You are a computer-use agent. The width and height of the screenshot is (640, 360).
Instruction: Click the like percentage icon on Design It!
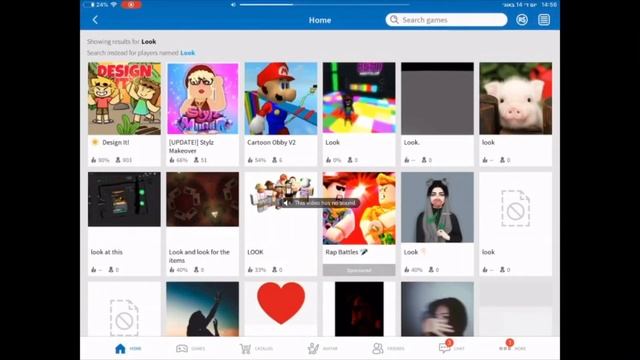coord(93,160)
